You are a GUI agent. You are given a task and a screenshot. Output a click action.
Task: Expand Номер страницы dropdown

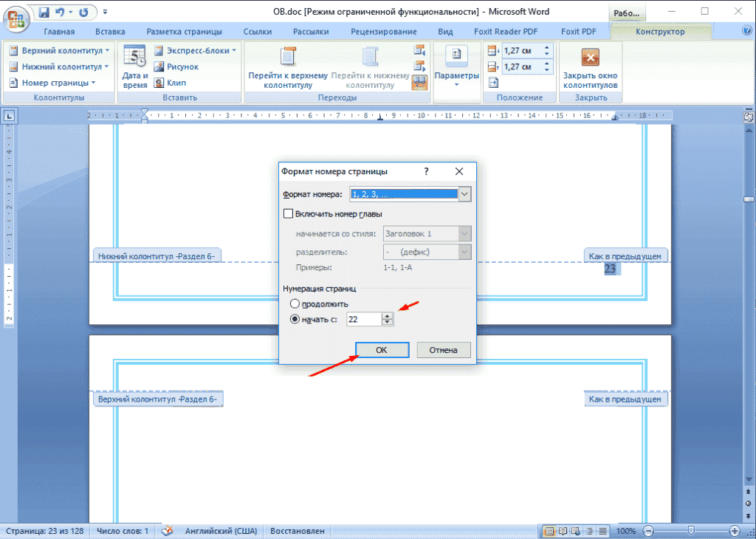53,83
